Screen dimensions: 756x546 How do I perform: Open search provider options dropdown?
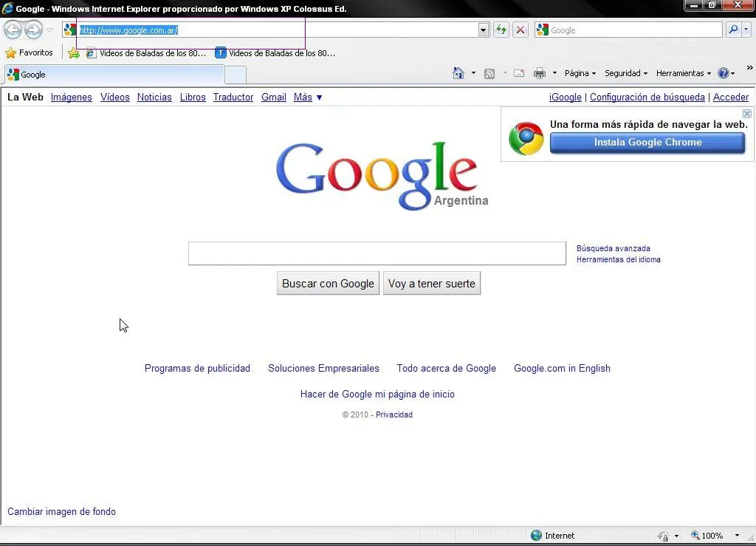[x=746, y=30]
